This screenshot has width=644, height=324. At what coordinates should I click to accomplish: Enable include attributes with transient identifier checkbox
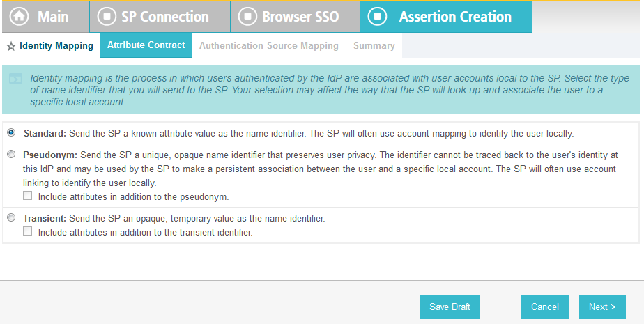[x=27, y=231]
